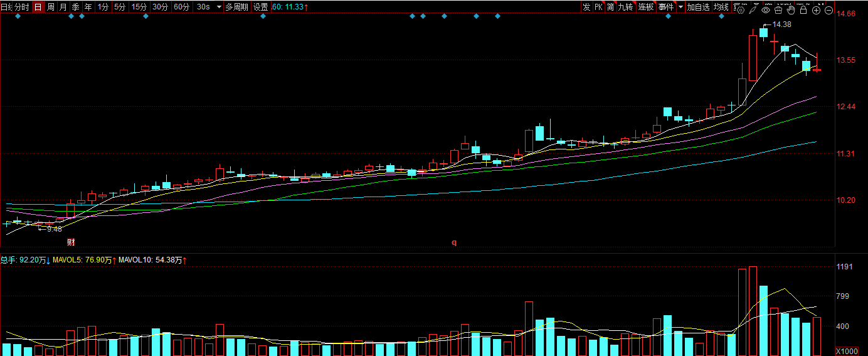Toggle the eye visibility icon
This screenshot has height=356, width=868.
click(x=766, y=10)
